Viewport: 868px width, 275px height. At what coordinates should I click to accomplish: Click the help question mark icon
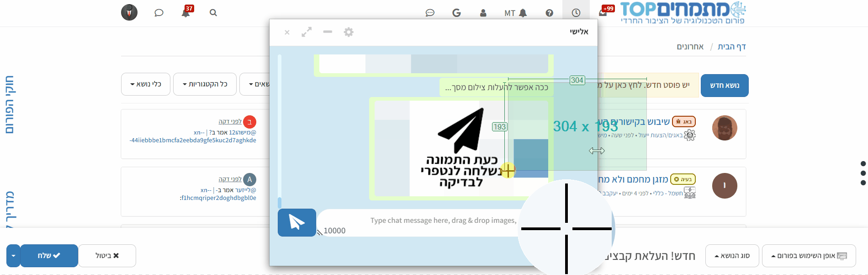pyautogui.click(x=549, y=13)
